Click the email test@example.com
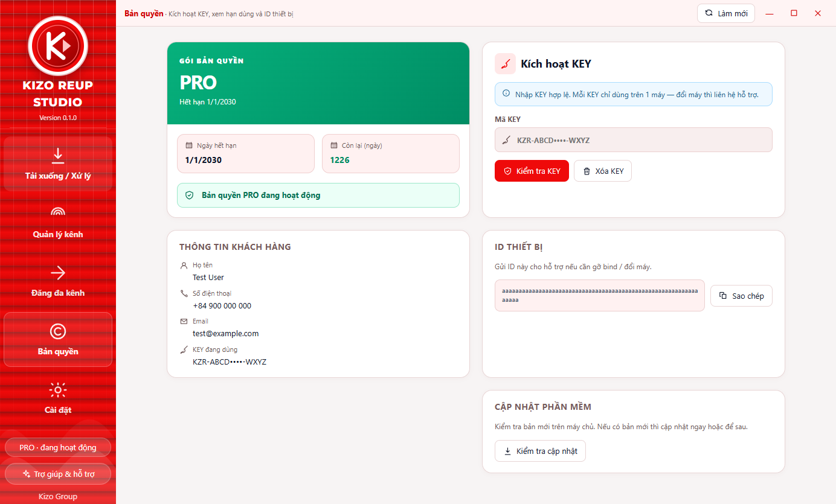Image resolution: width=836 pixels, height=504 pixels. tap(225, 333)
